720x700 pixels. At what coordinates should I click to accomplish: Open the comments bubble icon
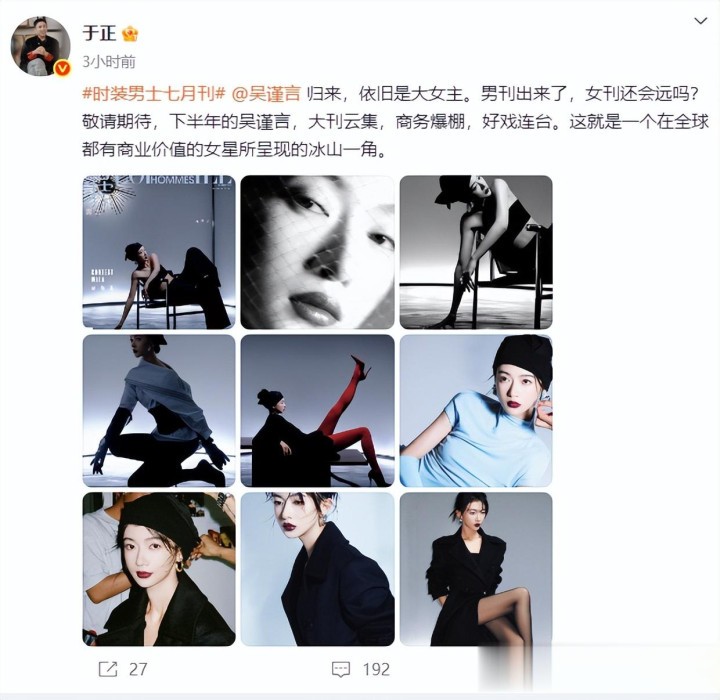tap(341, 669)
